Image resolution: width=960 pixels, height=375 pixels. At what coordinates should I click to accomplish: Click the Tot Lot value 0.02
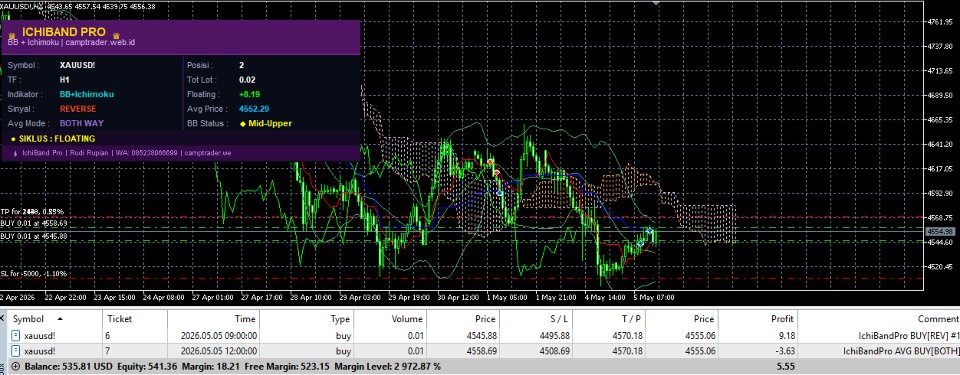[247, 80]
